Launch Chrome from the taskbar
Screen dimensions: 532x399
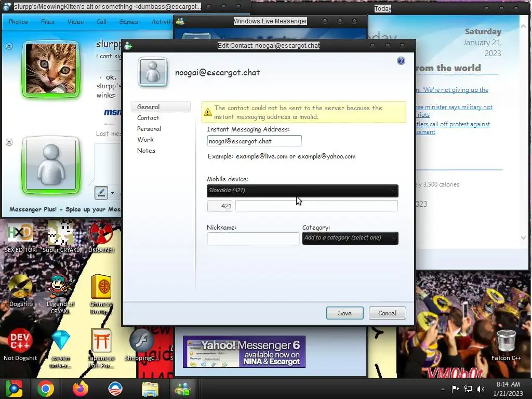(x=46, y=389)
